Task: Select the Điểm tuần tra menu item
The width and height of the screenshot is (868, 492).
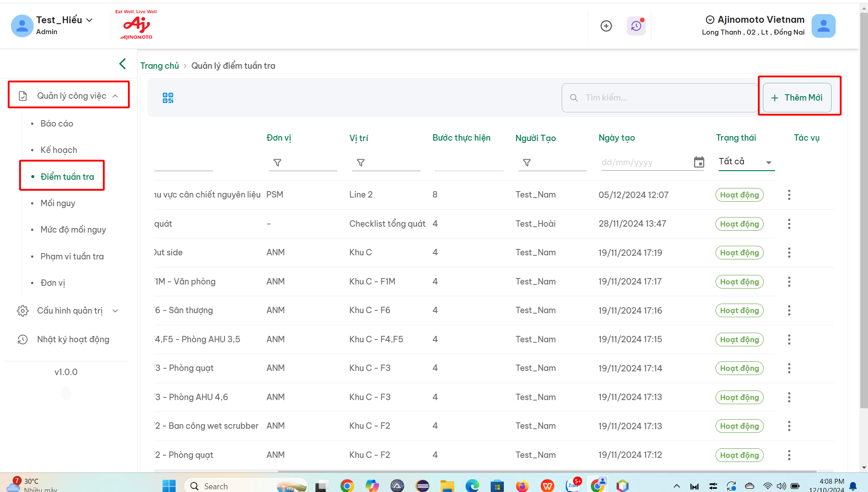Action: [67, 177]
